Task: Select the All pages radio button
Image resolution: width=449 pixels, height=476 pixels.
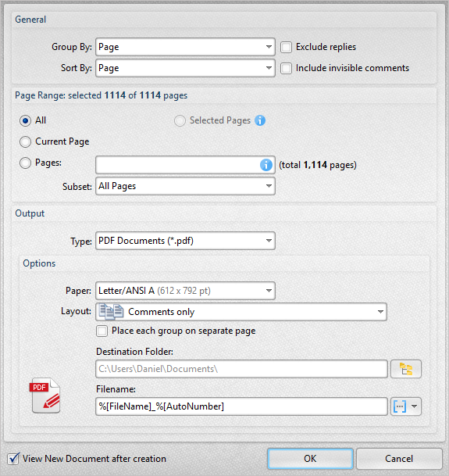Action: 25,121
